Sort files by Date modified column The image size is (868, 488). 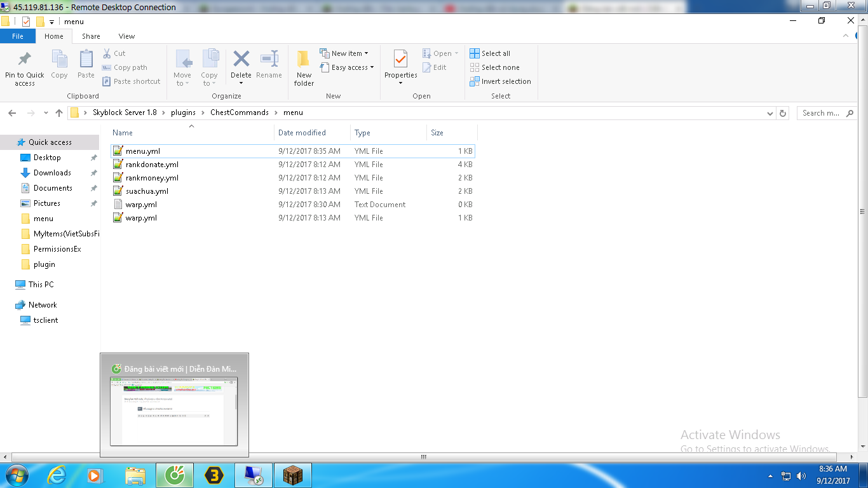[x=302, y=133]
